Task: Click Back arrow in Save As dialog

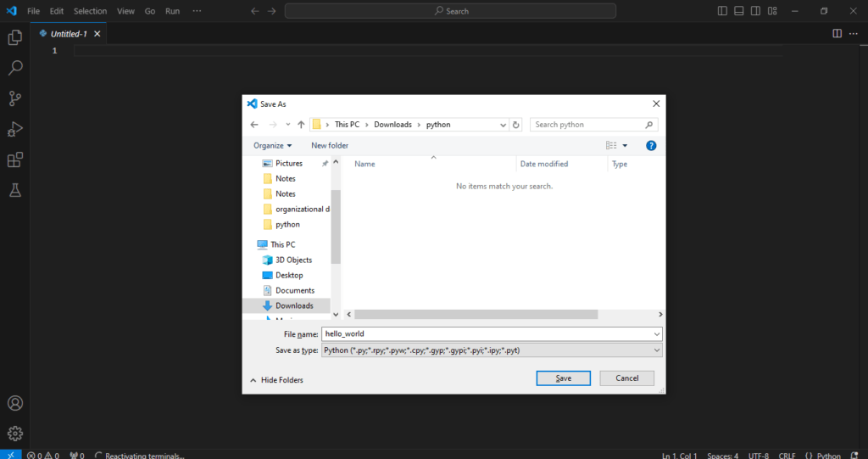Action: click(x=254, y=125)
